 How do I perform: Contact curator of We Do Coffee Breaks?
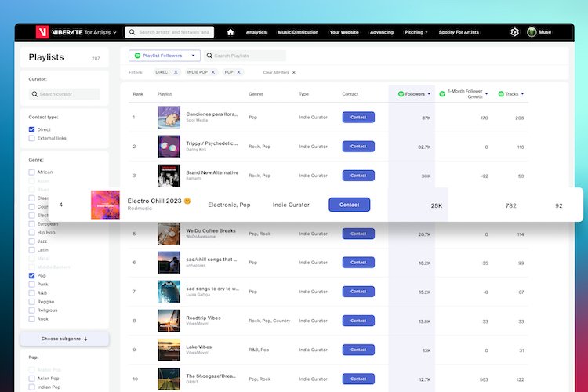pyautogui.click(x=358, y=234)
